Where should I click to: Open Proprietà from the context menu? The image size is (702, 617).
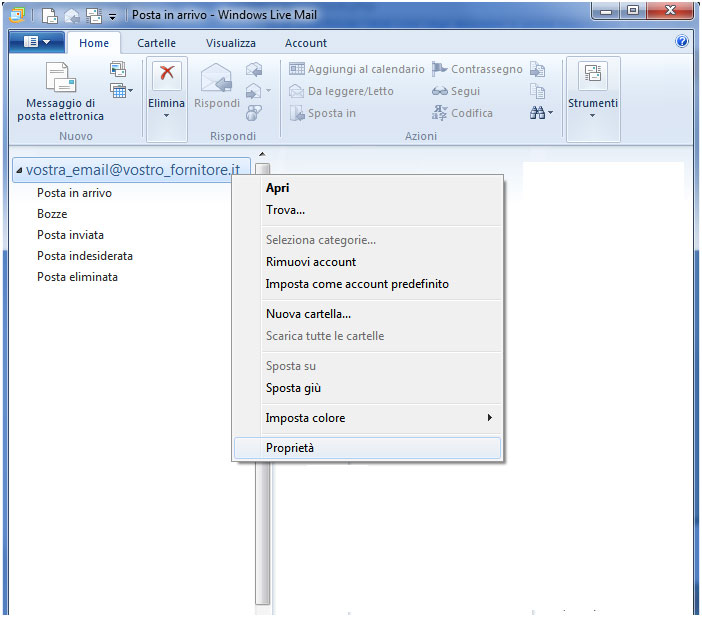[367, 448]
